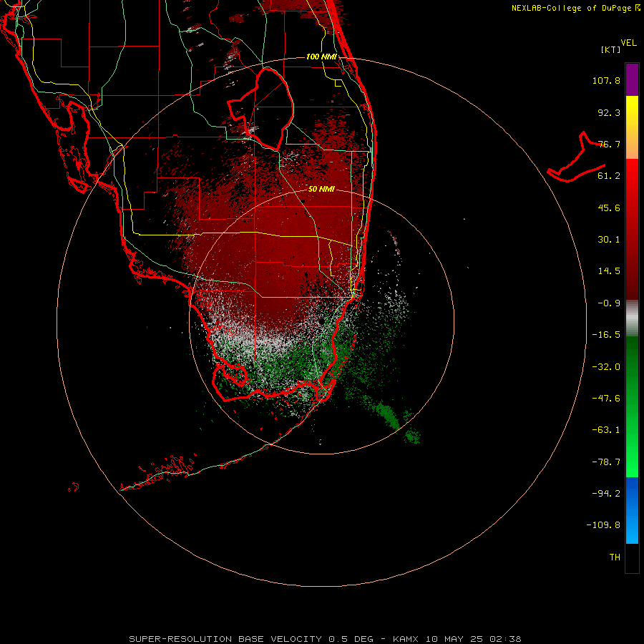This screenshot has width=644, height=644.
Task: Click the -63.1 legend value
Action: click(x=606, y=430)
